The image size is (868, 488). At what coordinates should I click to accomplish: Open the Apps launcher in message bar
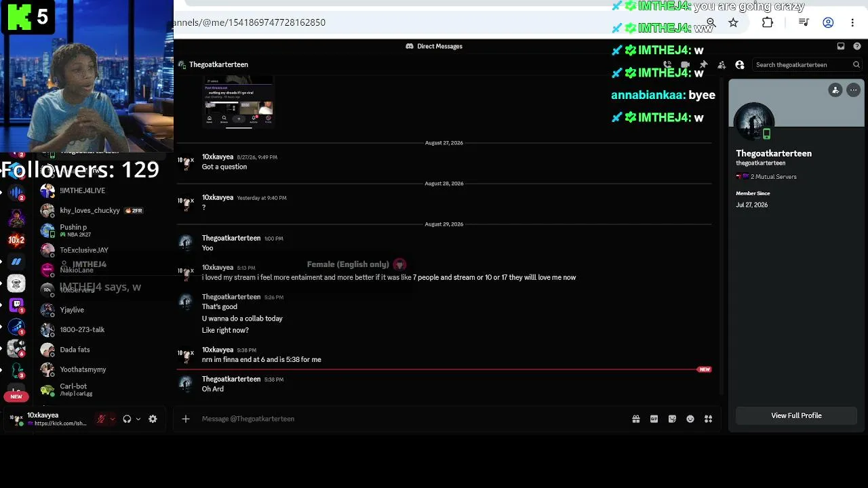[709, 419]
